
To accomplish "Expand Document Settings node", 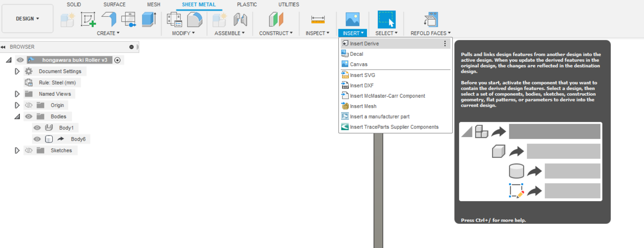I will pos(17,71).
